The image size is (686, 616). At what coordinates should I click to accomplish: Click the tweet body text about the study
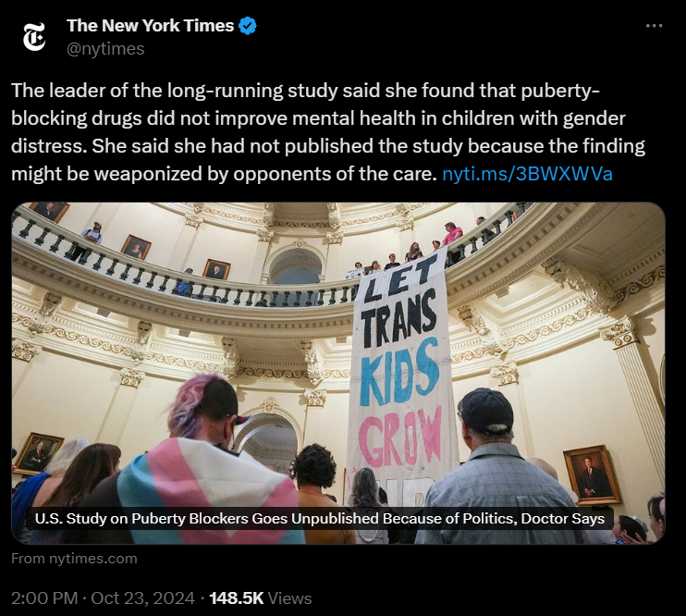tap(328, 132)
